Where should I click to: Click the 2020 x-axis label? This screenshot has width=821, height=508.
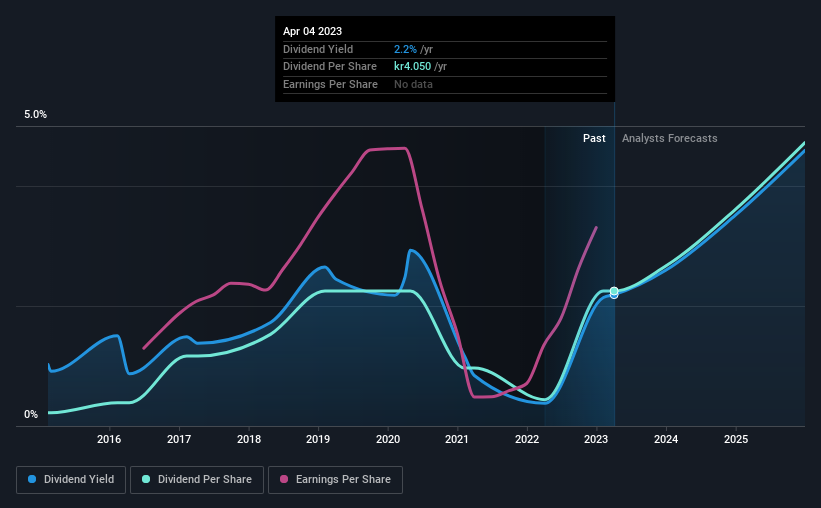[x=388, y=439]
